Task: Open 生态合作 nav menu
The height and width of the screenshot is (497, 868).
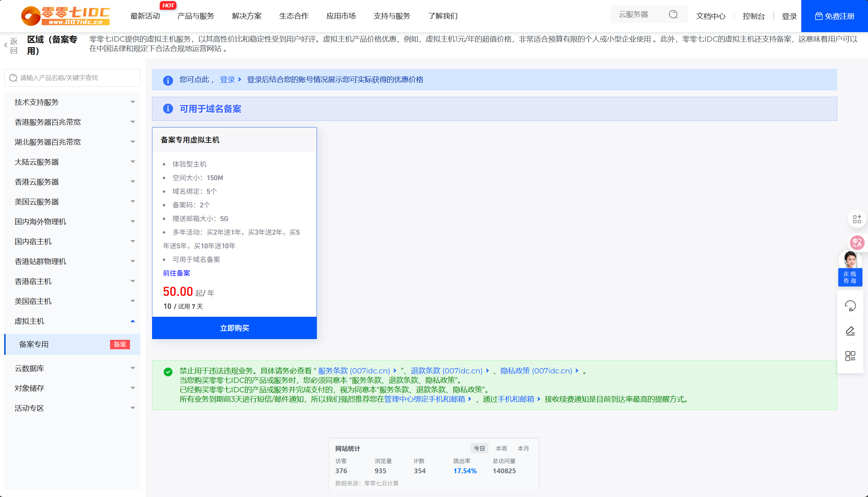Action: coord(294,16)
